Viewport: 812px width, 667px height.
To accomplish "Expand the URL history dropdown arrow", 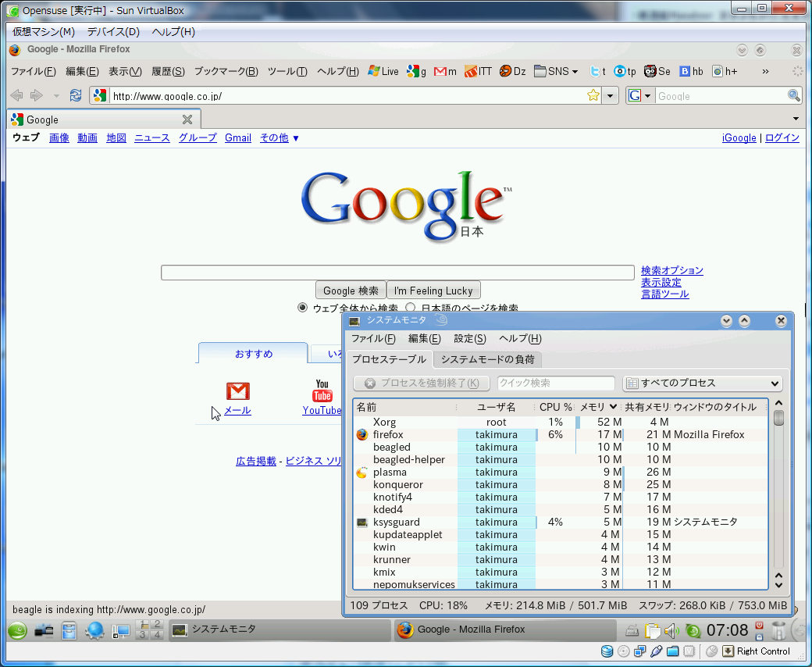I will click(611, 96).
